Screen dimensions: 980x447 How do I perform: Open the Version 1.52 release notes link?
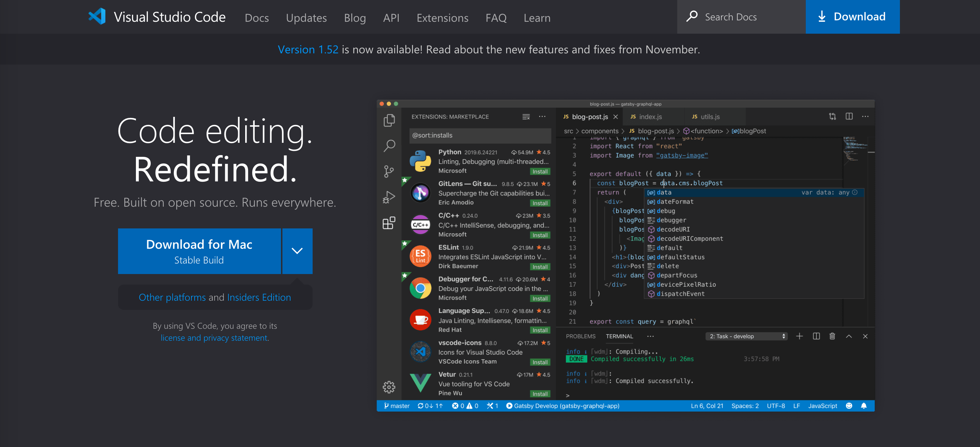tap(308, 49)
